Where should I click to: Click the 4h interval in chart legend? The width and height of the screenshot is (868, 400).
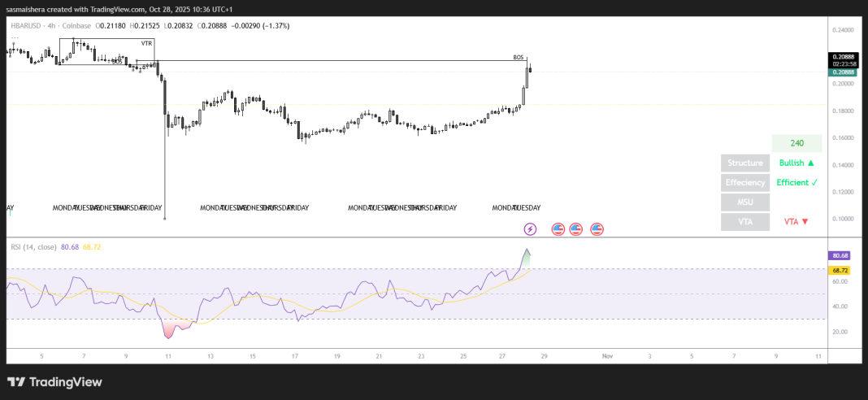(50, 25)
